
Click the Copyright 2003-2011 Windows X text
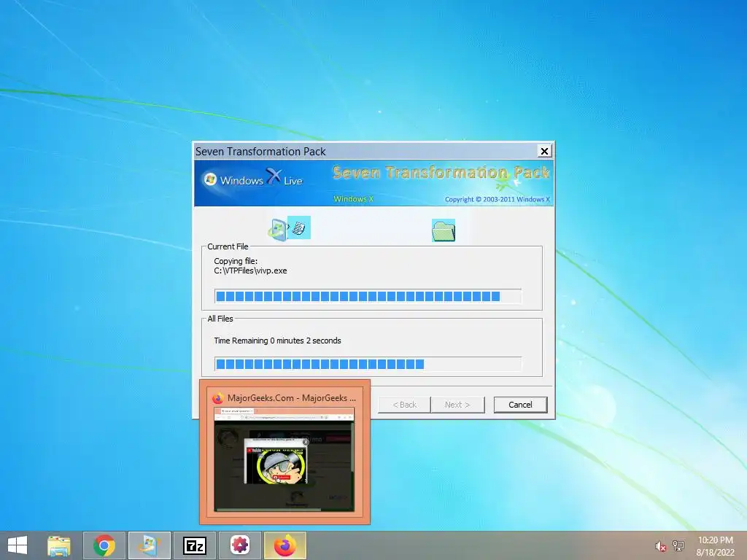[x=498, y=200]
